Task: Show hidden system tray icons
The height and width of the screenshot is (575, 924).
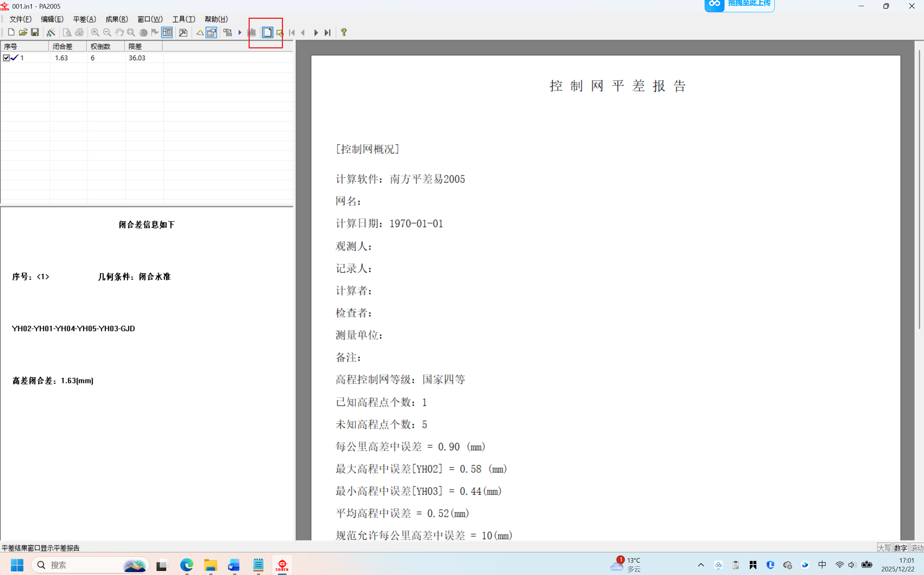Action: (701, 565)
